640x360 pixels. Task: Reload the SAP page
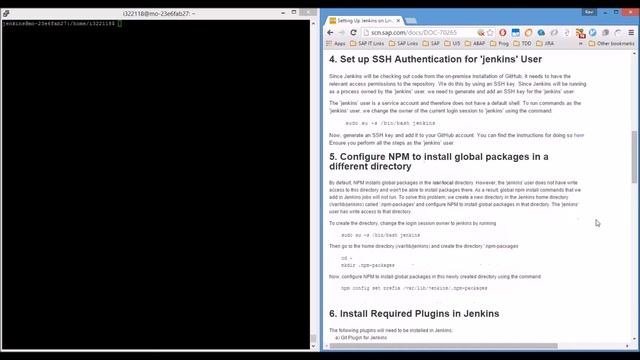tap(353, 32)
